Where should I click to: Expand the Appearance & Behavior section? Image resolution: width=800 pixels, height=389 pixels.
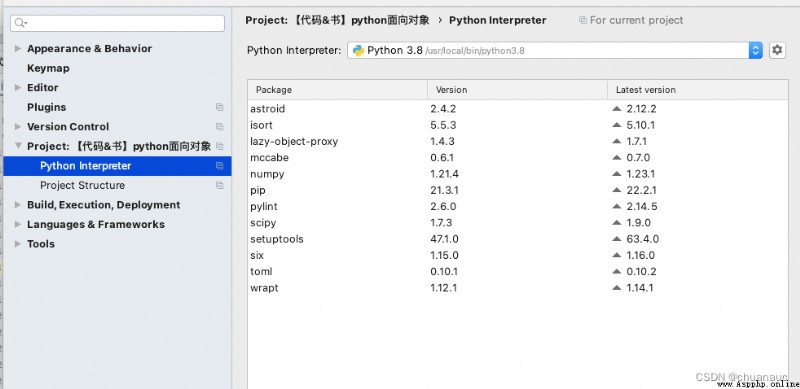[x=18, y=48]
